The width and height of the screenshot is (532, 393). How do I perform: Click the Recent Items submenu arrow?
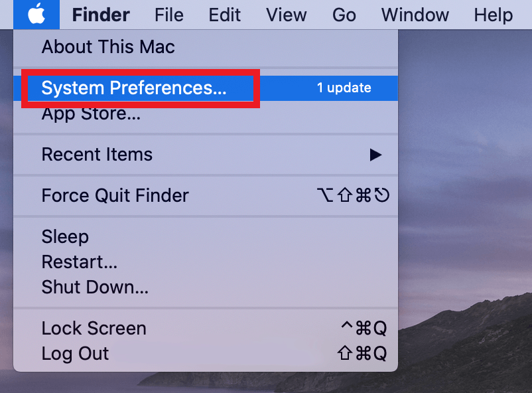(376, 155)
